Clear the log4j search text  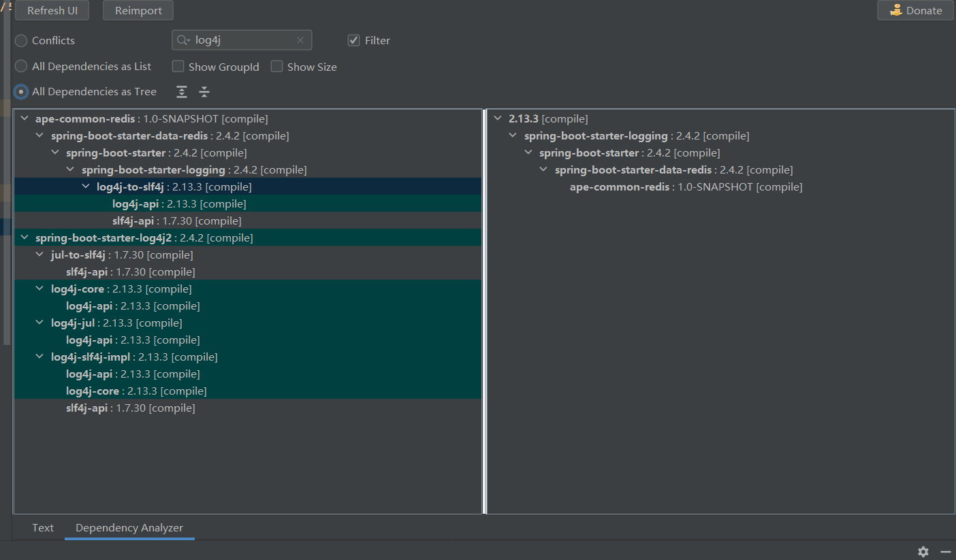(300, 40)
